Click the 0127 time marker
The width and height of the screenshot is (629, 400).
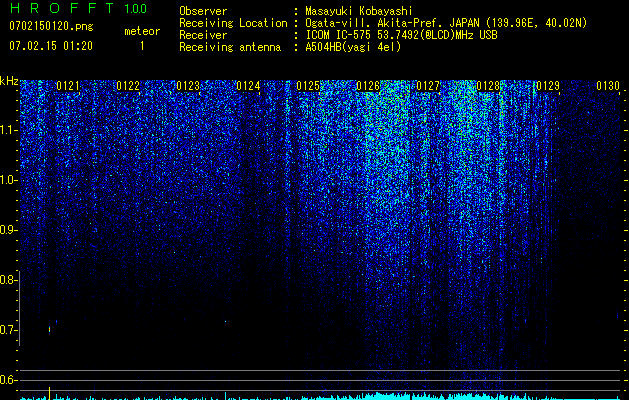428,86
